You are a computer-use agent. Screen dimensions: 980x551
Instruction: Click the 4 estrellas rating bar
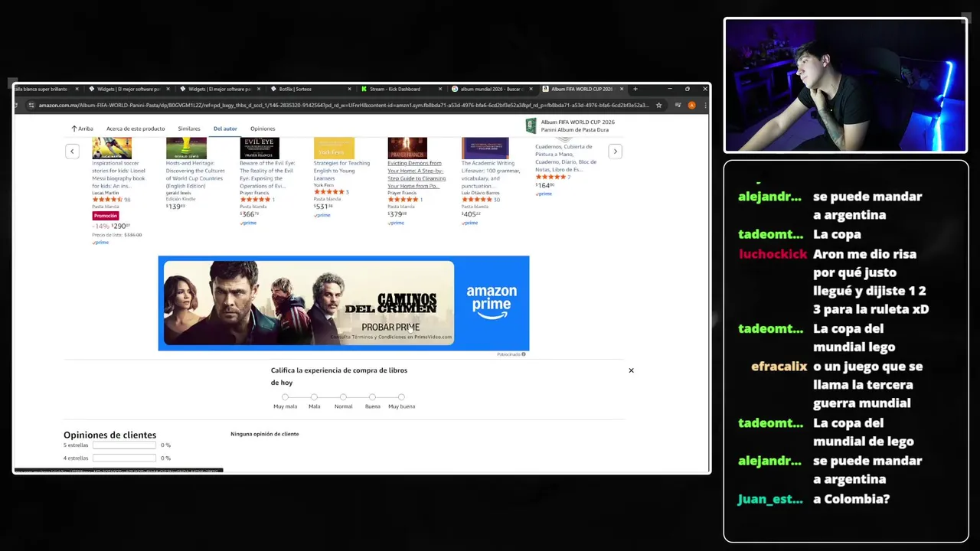point(124,458)
